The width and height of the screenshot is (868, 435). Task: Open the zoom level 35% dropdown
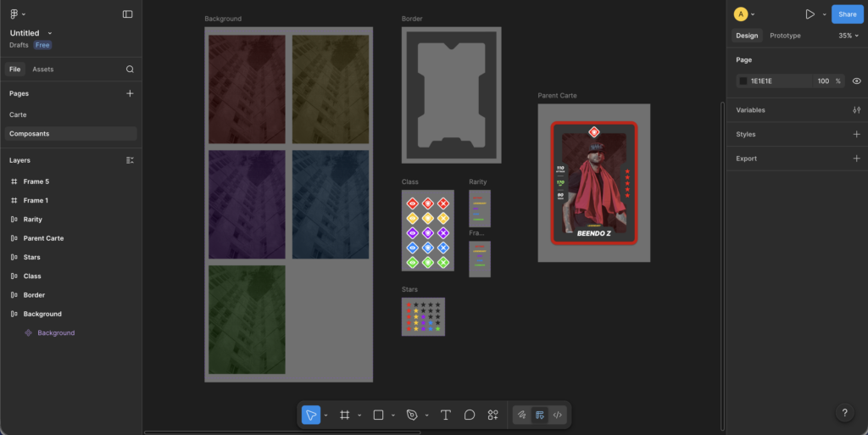click(x=849, y=36)
